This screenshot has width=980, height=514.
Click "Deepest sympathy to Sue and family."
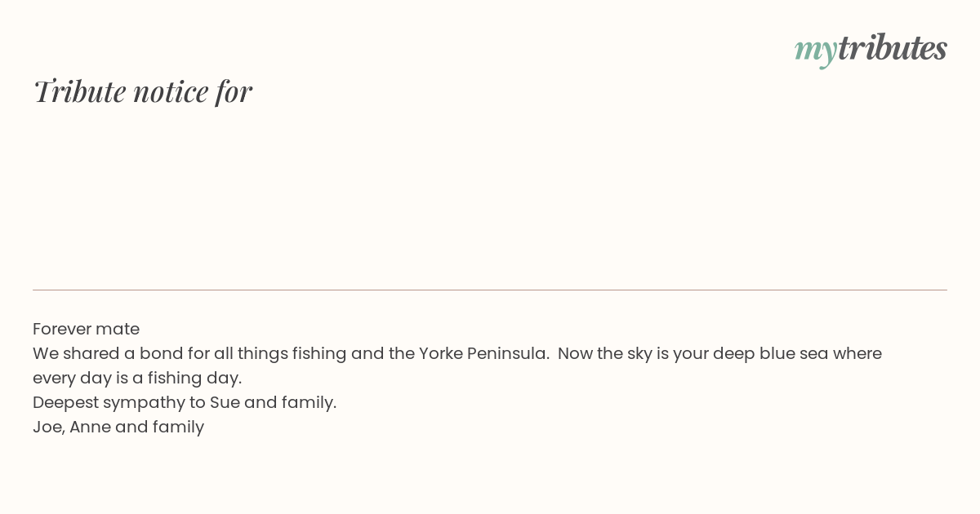click(x=185, y=402)
